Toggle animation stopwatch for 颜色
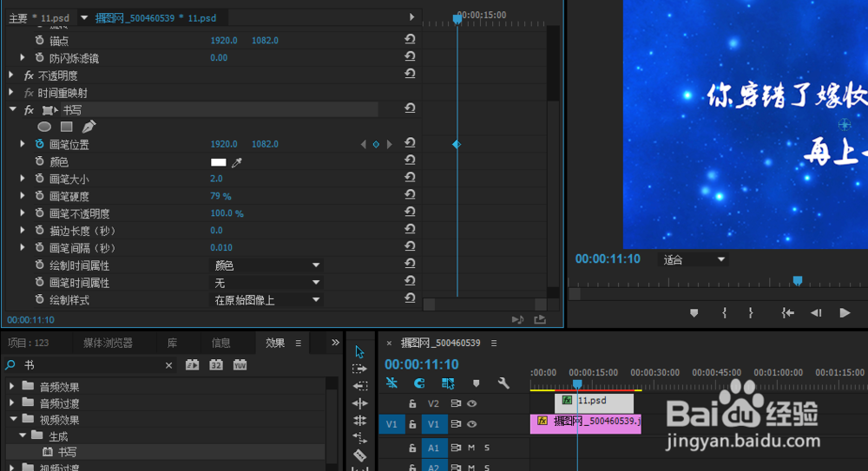This screenshot has height=471, width=868. tap(39, 161)
